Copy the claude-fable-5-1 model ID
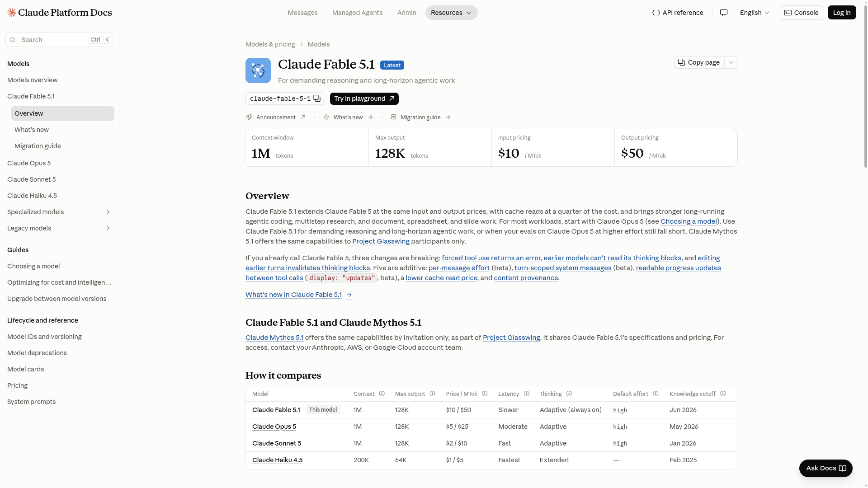The width and height of the screenshot is (868, 488). point(317,99)
